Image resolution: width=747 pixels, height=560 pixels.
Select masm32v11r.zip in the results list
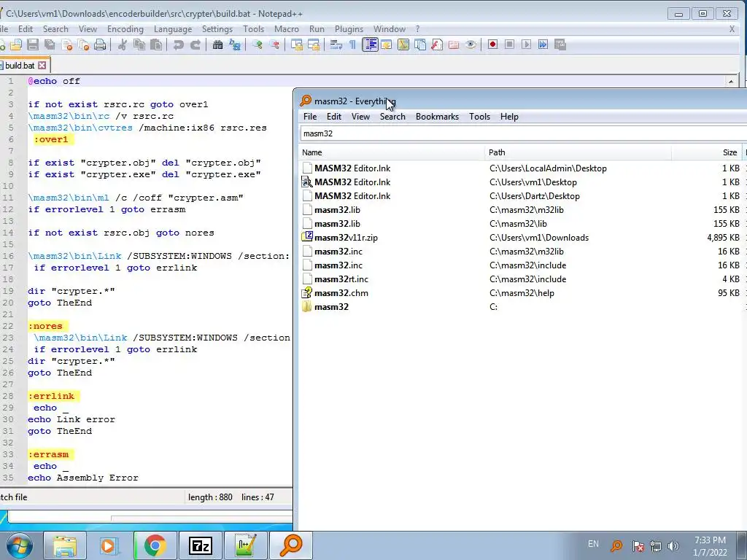tap(346, 238)
